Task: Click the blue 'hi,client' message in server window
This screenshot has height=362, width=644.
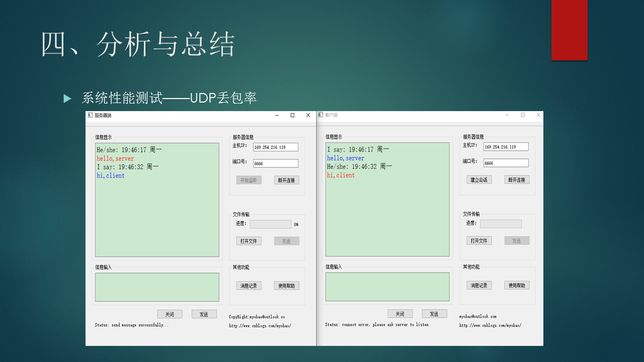Action: 111,175
